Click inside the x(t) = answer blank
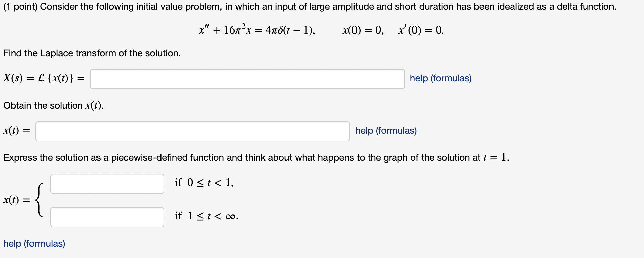Image resolution: width=644 pixels, height=258 pixels. [192, 131]
